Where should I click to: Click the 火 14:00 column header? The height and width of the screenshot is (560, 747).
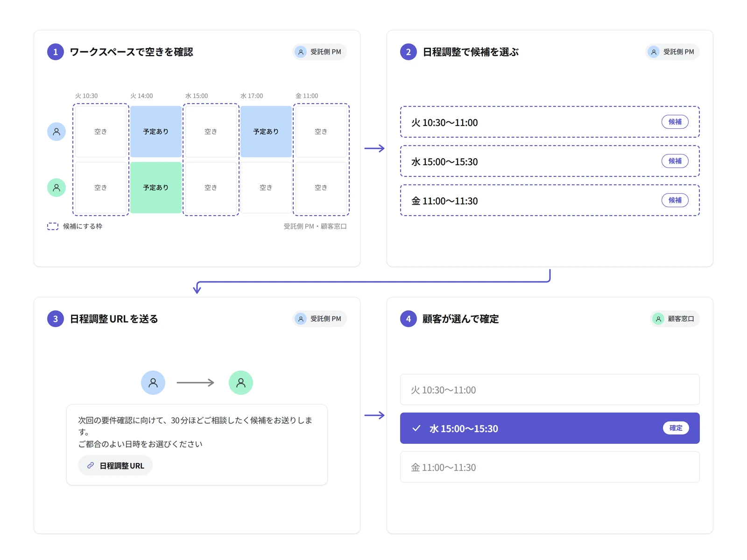pyautogui.click(x=141, y=96)
